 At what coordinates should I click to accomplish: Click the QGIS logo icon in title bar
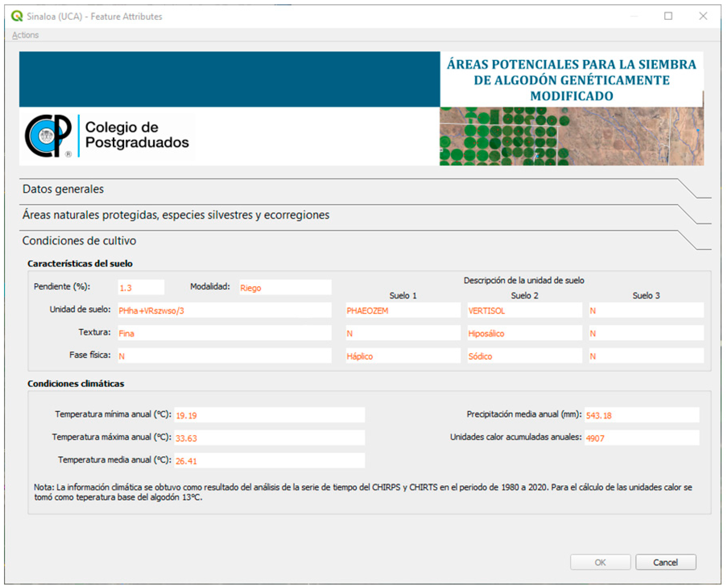[17, 16]
